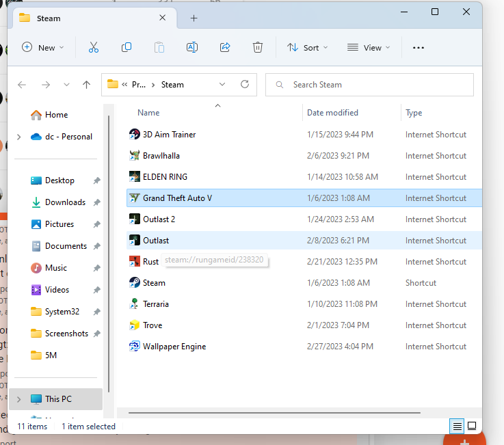This screenshot has height=445, width=504.
Task: Switch to large thumbnails view toggle
Action: coord(472,426)
